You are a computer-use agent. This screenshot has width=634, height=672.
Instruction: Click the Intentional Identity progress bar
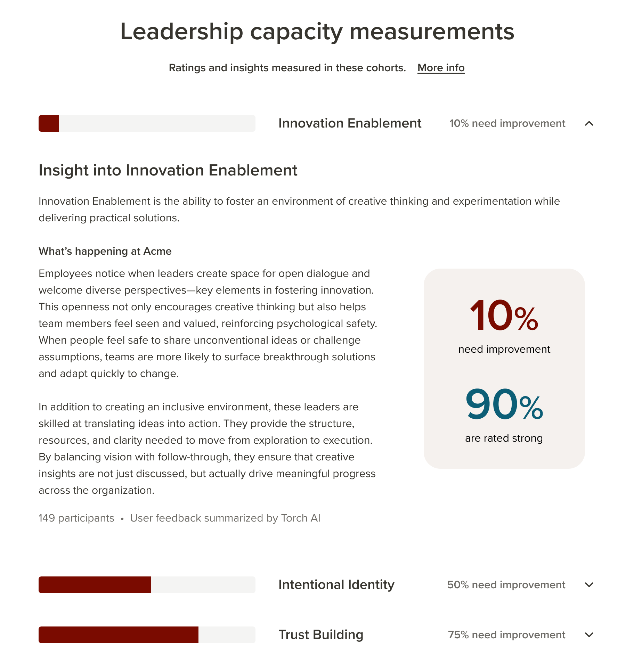pyautogui.click(x=147, y=585)
